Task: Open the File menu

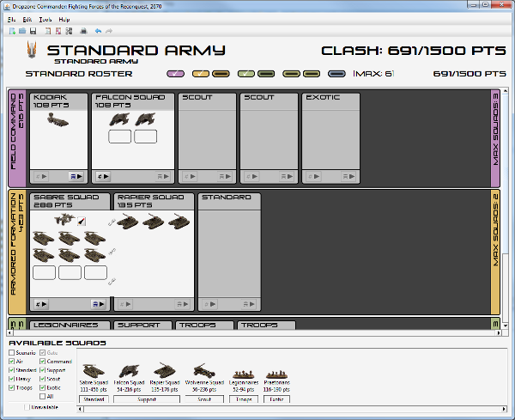Action: [11, 20]
